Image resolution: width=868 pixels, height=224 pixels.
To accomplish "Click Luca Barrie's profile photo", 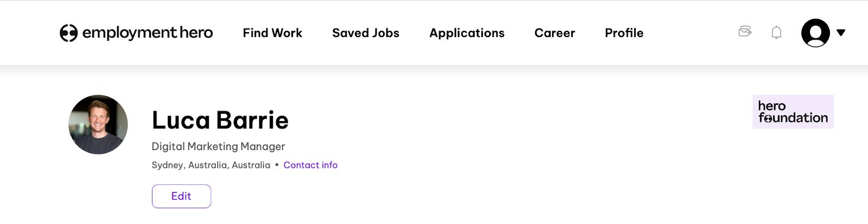I will point(98,125).
